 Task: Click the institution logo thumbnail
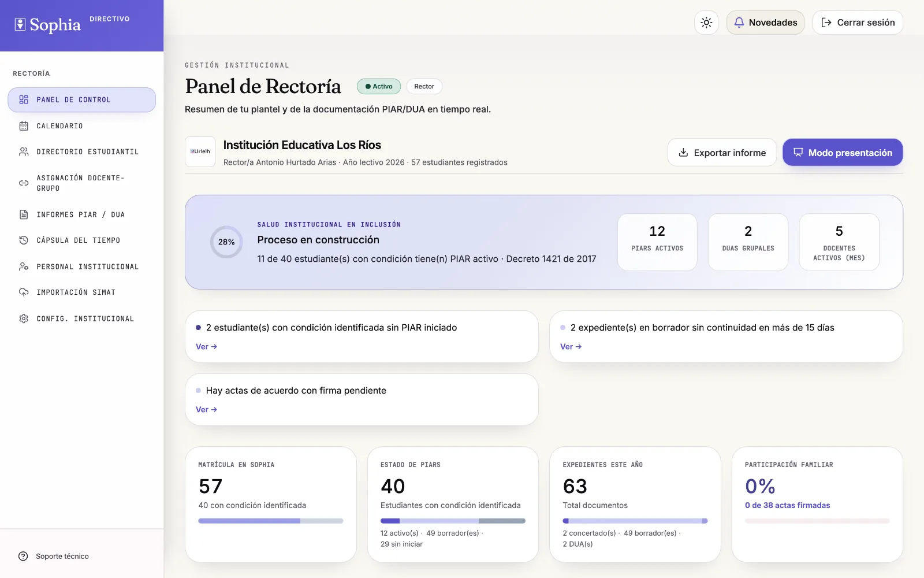(200, 151)
